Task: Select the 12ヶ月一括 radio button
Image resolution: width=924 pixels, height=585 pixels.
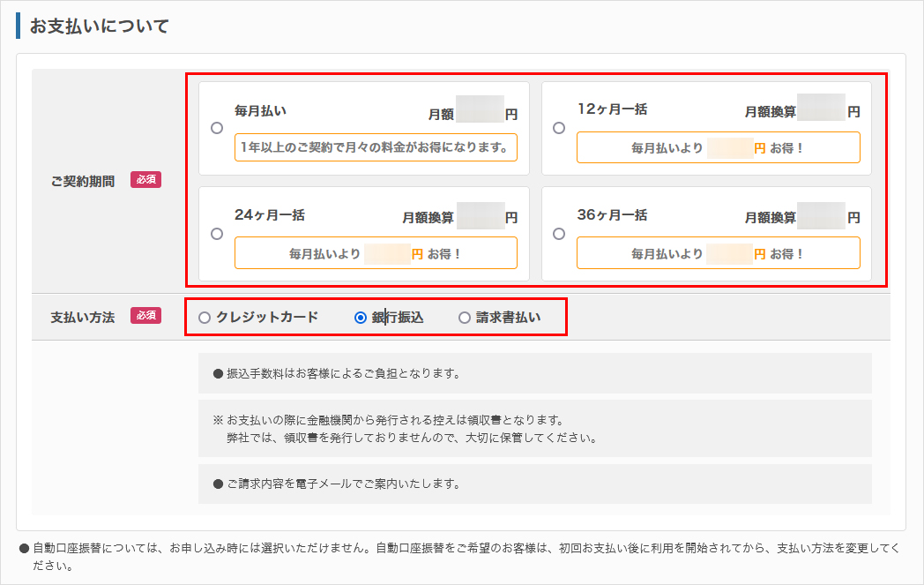Action: click(x=558, y=127)
